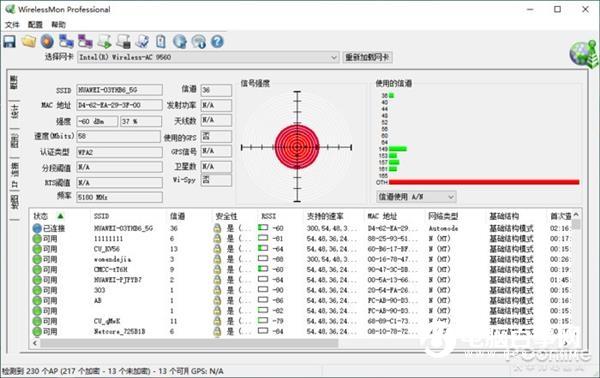Click the floppy disk save icon
Image resolution: width=600 pixels, height=378 pixels.
(10, 41)
